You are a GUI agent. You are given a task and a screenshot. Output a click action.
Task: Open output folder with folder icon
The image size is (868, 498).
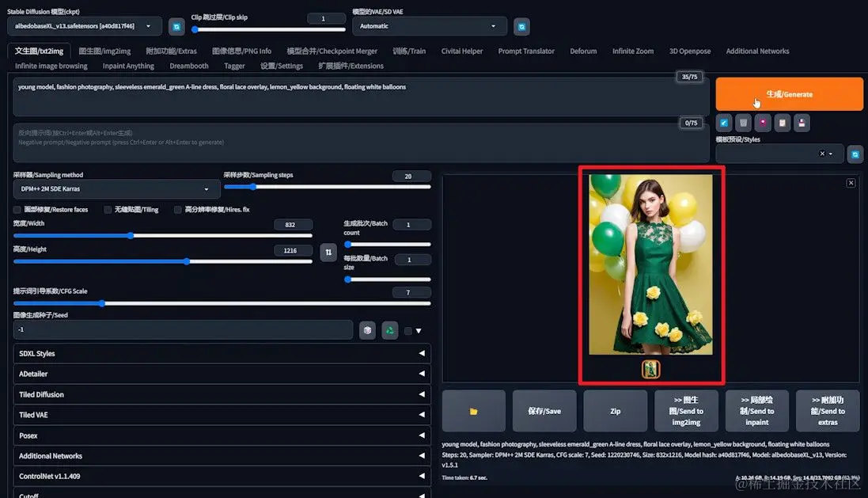(473, 411)
